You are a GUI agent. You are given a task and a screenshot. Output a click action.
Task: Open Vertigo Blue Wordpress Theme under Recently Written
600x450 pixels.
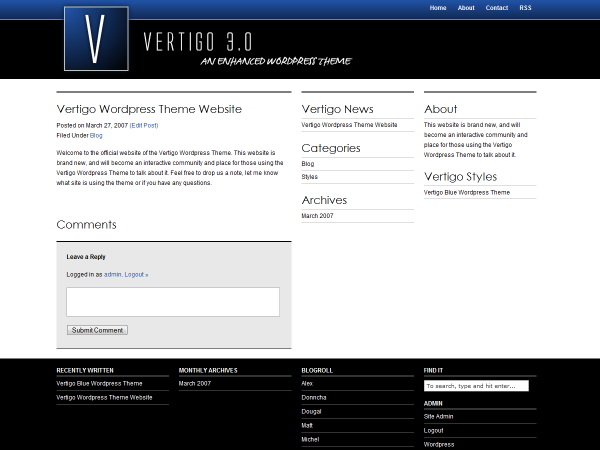(x=99, y=383)
